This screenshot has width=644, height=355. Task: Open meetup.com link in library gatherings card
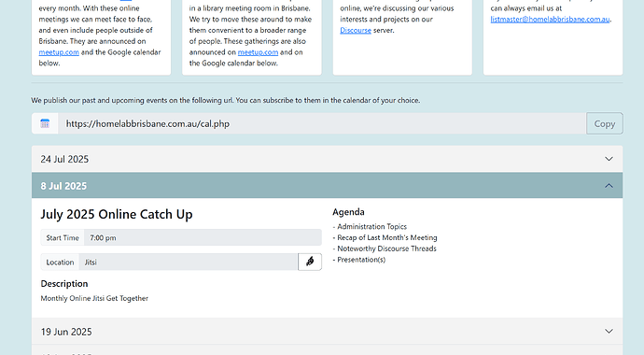tap(258, 52)
